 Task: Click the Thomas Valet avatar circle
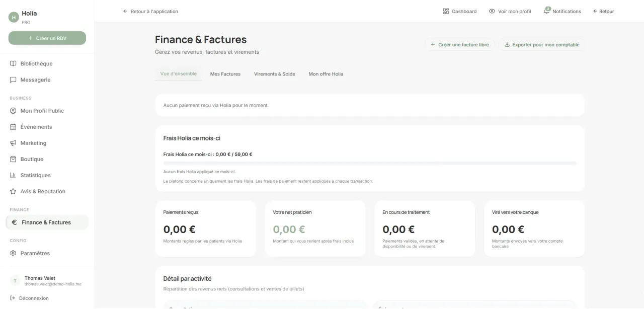(15, 281)
